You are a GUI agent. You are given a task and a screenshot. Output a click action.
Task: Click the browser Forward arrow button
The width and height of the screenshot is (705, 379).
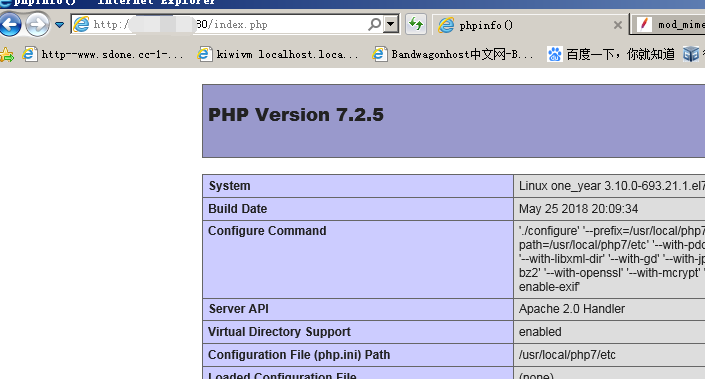pyautogui.click(x=37, y=24)
